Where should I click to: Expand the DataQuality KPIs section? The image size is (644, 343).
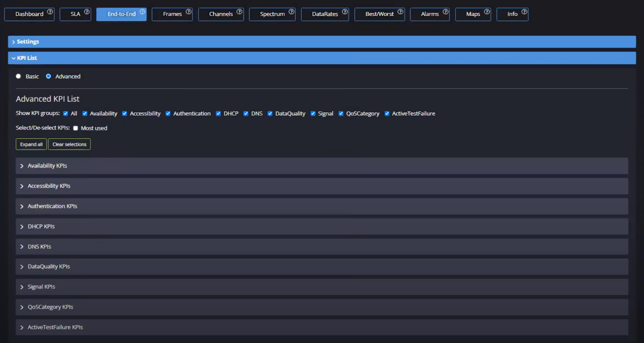coord(48,267)
